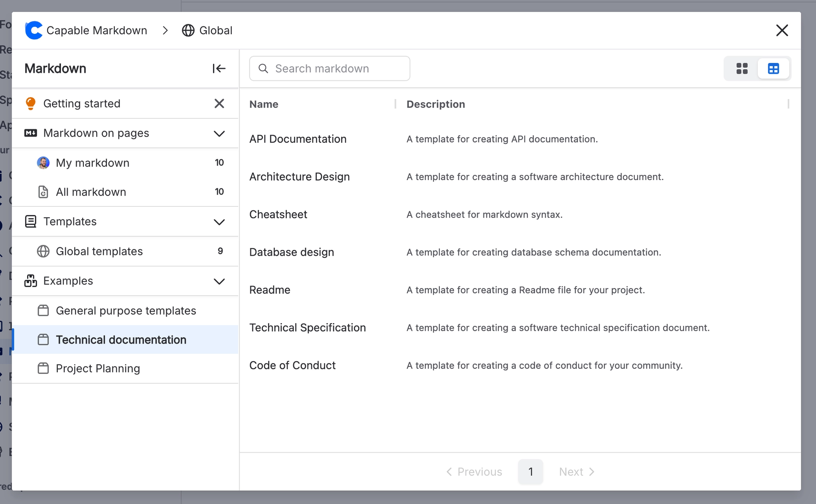Collapse the Examples section chevron

click(x=219, y=281)
